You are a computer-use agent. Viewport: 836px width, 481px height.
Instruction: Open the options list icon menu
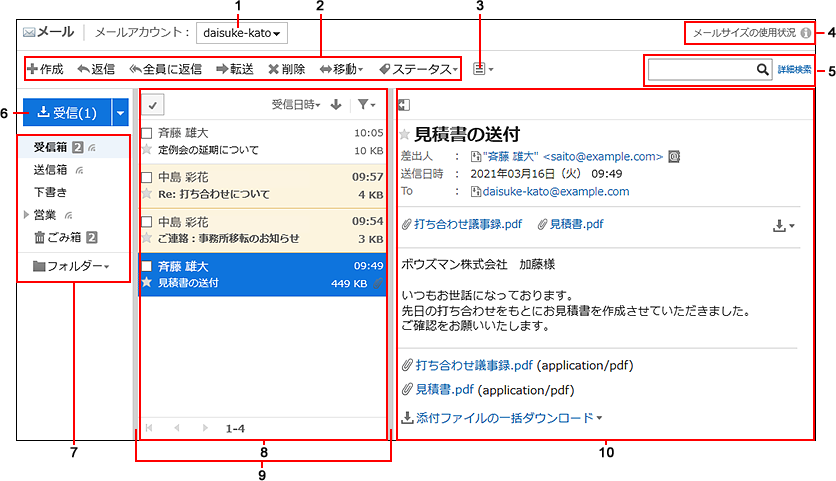click(483, 69)
